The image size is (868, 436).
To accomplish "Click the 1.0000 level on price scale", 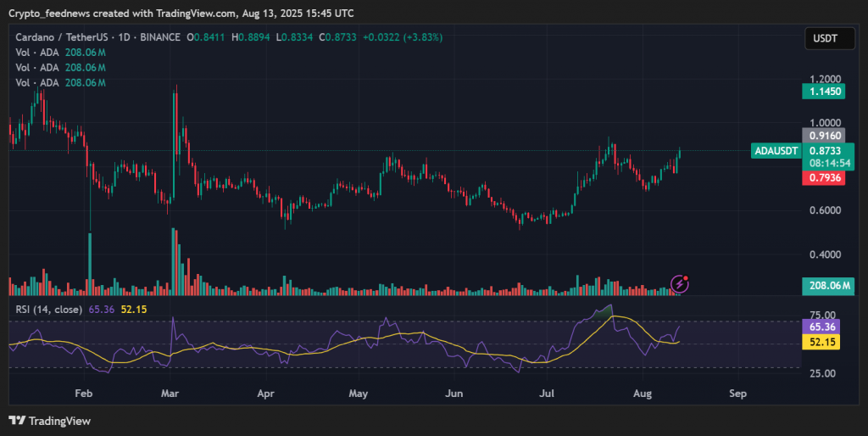I will (824, 122).
